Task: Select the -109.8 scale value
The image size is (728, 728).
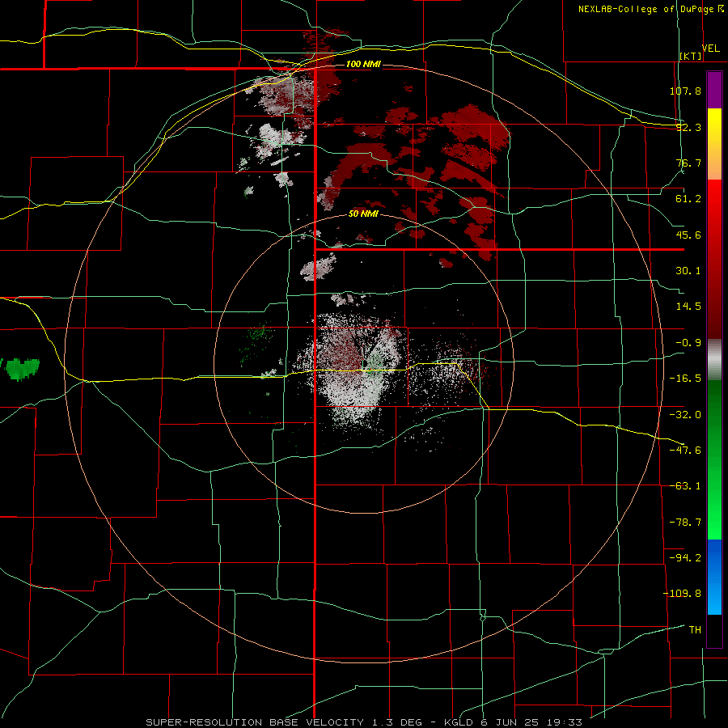Action: click(x=682, y=594)
